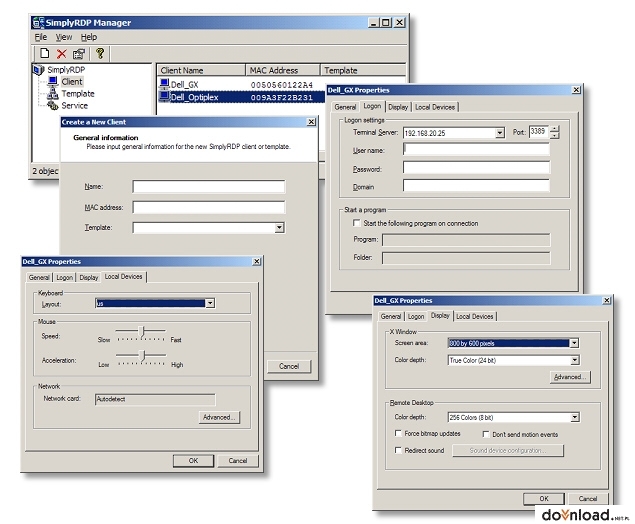Switch to Display tab in Logon properties window
This screenshot has height=524, width=635.
pos(398,107)
